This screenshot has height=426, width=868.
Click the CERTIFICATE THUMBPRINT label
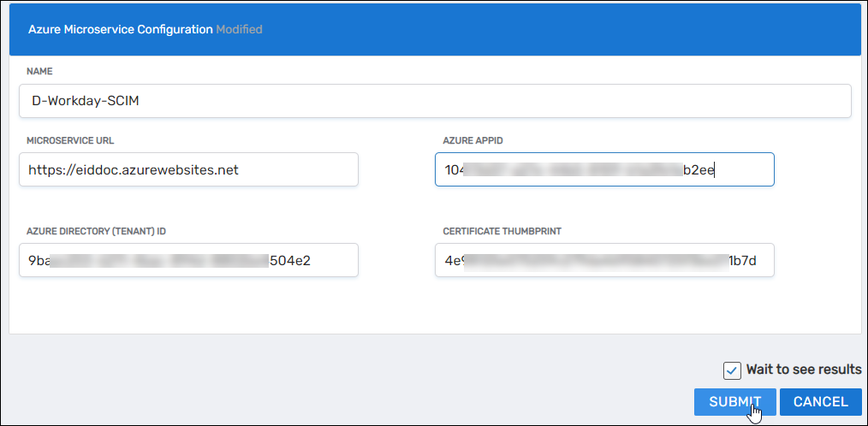[x=502, y=232]
